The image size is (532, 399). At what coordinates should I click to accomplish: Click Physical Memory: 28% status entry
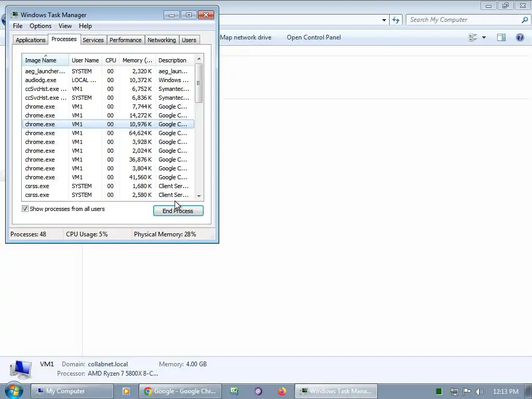pyautogui.click(x=165, y=234)
